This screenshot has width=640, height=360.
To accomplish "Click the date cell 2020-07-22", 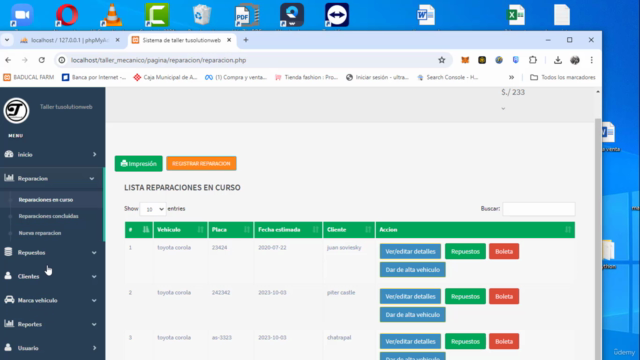I will point(272,248).
